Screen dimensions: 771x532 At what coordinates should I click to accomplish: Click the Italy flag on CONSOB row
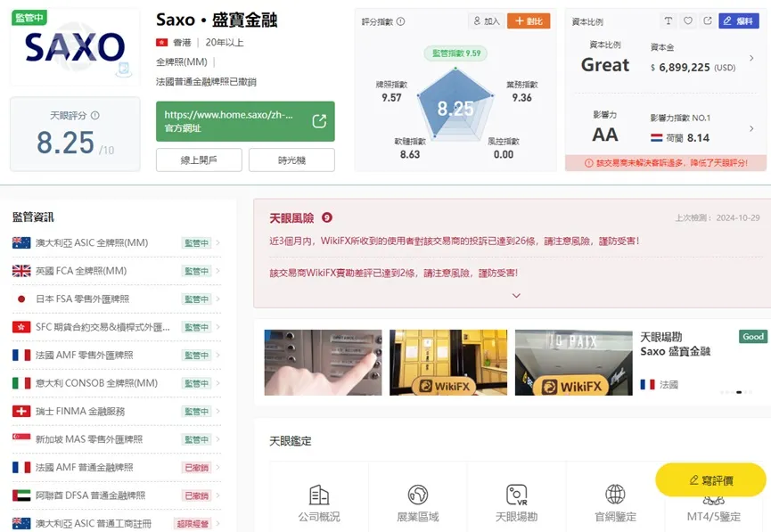[21, 382]
